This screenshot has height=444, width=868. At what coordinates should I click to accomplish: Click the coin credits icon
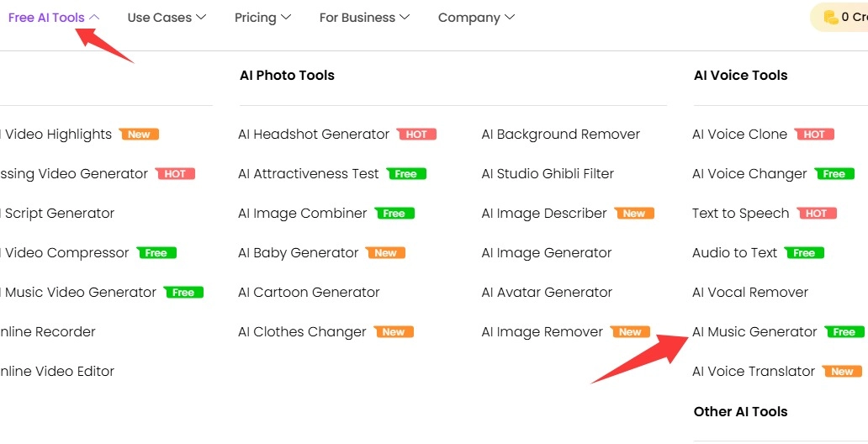coord(831,17)
